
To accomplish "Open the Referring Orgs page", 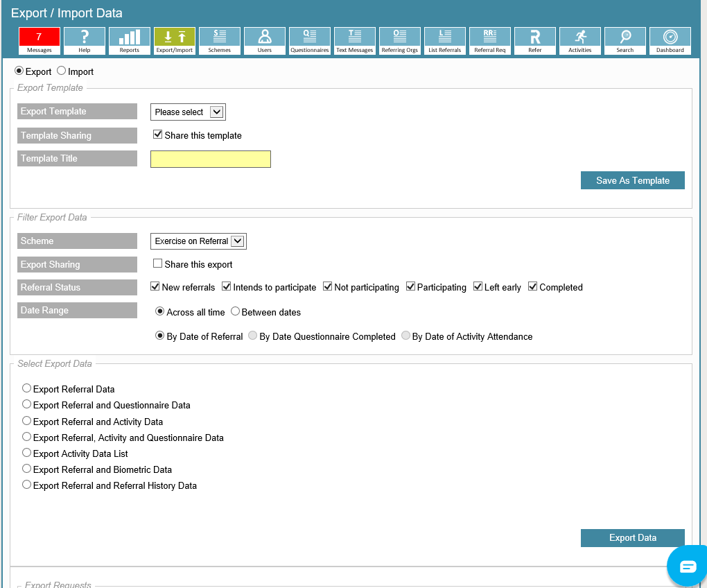I will [400, 41].
